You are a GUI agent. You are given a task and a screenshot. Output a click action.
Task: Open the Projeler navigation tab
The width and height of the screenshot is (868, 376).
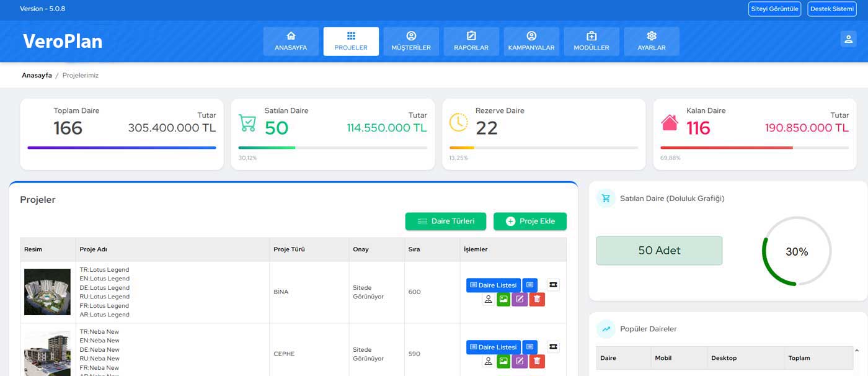coord(351,42)
